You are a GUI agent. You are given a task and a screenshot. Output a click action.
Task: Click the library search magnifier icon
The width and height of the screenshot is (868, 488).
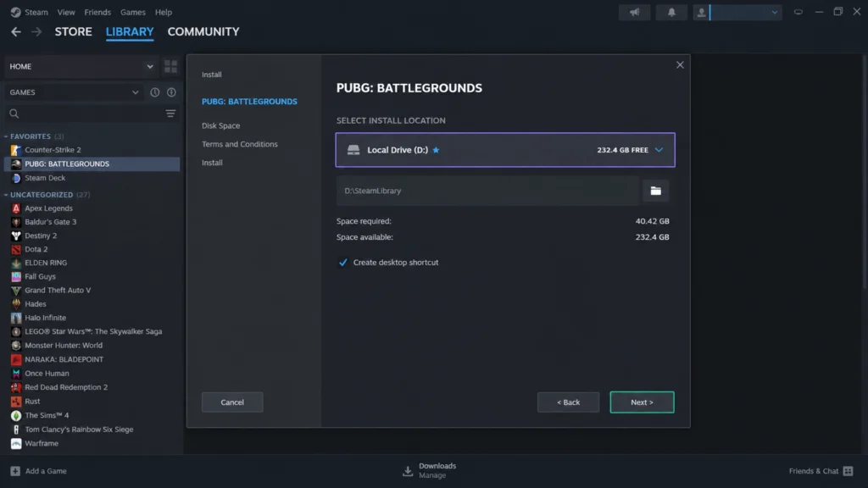tap(14, 114)
